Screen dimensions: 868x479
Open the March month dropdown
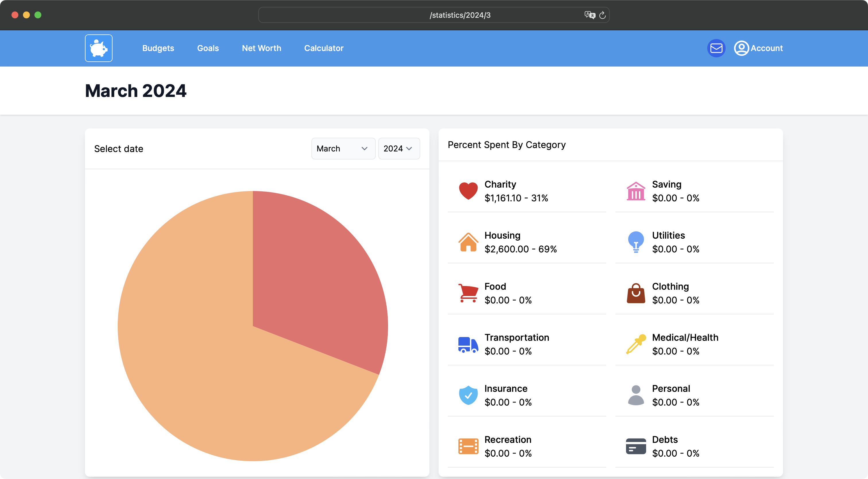coord(343,149)
